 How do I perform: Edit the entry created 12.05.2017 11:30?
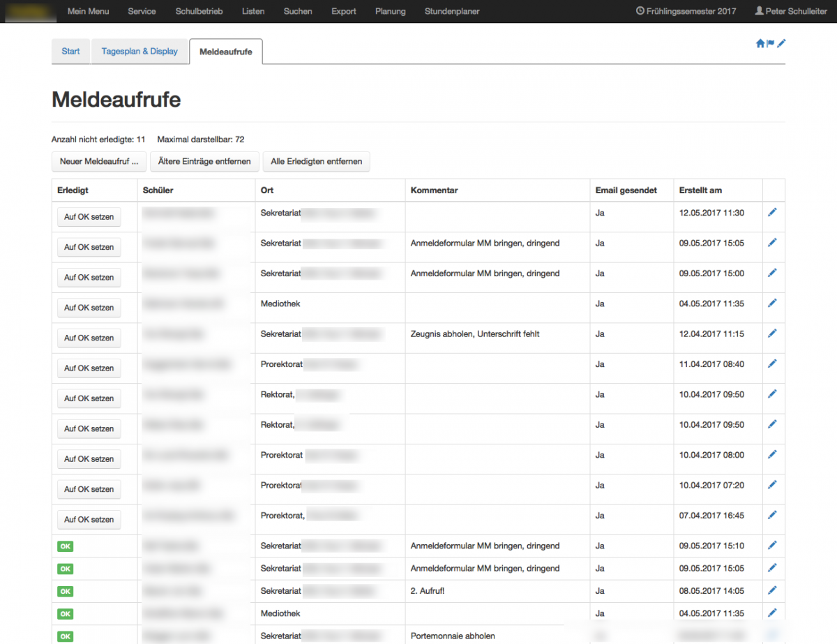(772, 212)
